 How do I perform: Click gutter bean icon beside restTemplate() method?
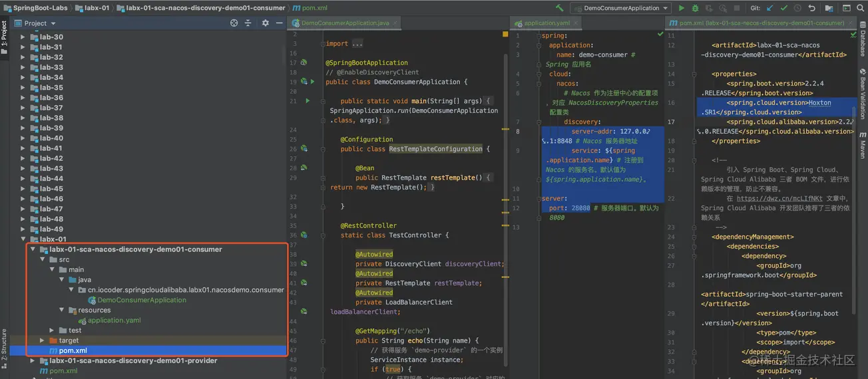coord(304,168)
